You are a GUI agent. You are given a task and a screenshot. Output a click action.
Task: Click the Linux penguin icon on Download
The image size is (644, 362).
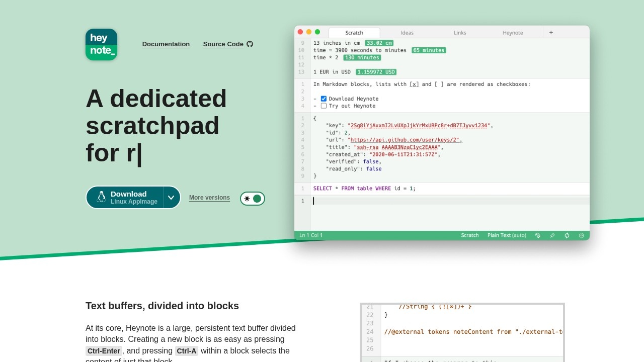(x=101, y=197)
